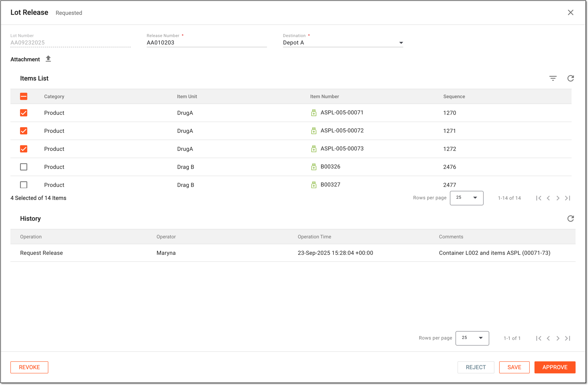Image resolution: width=588 pixels, height=385 pixels.
Task: Click the medicine icon beside ASPL-005-00071
Action: (x=314, y=113)
